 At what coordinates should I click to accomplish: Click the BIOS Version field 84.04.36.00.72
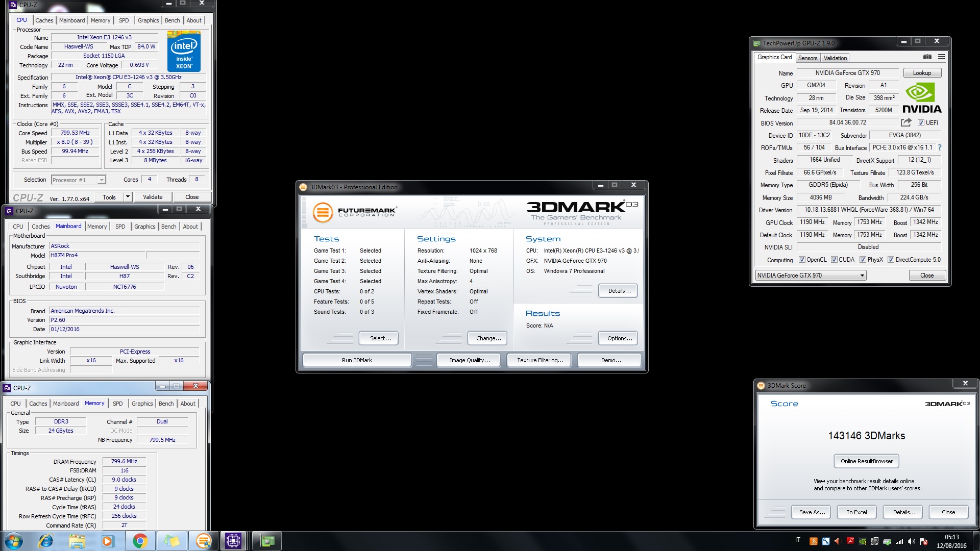pos(847,122)
